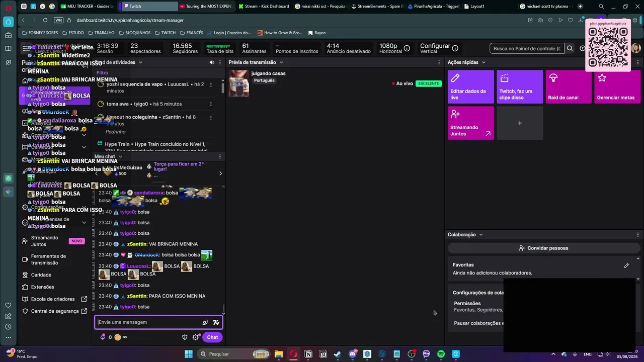Switch to the Stream - Kick Dashboard tab
Screen dimensions: 644x362
point(263,7)
